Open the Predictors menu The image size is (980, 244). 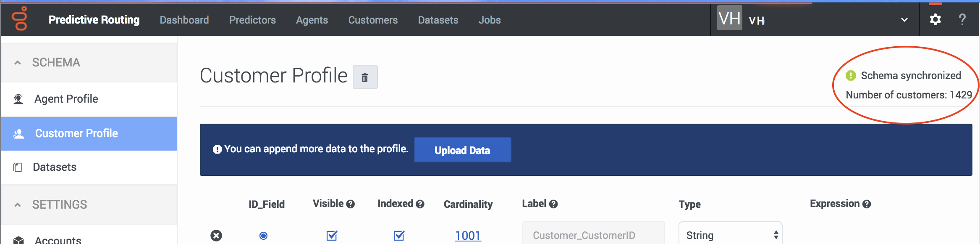pos(252,20)
